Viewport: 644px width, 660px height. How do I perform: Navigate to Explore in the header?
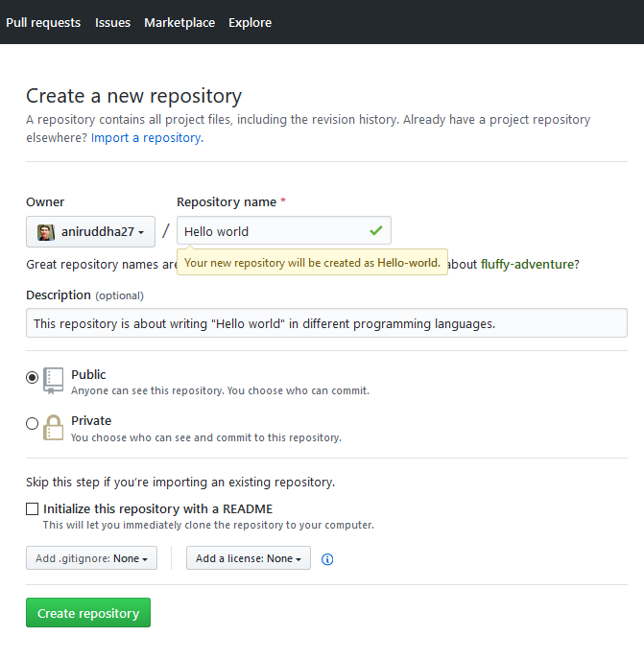(250, 22)
